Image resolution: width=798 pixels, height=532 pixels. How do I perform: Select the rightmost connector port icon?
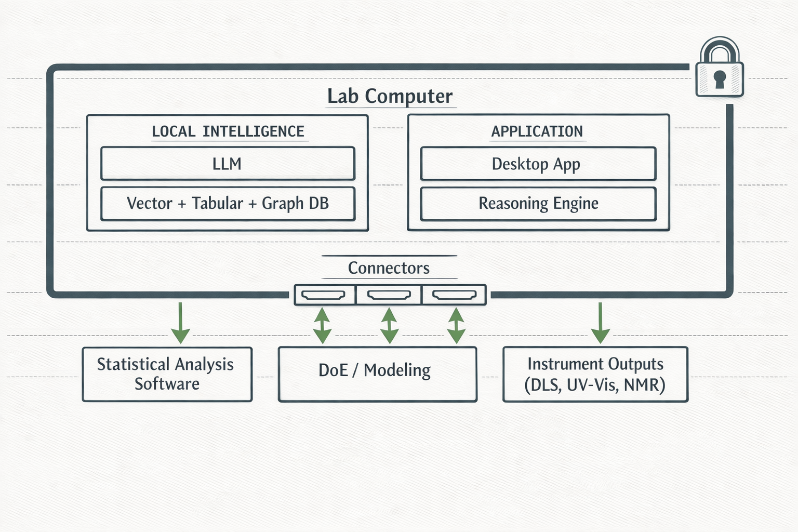coord(455,294)
